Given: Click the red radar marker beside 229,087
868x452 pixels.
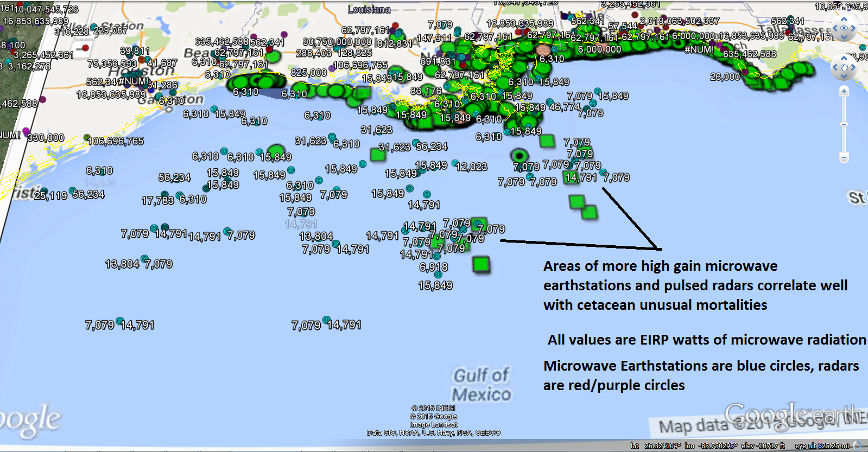Looking at the screenshot, I should click(85, 48).
